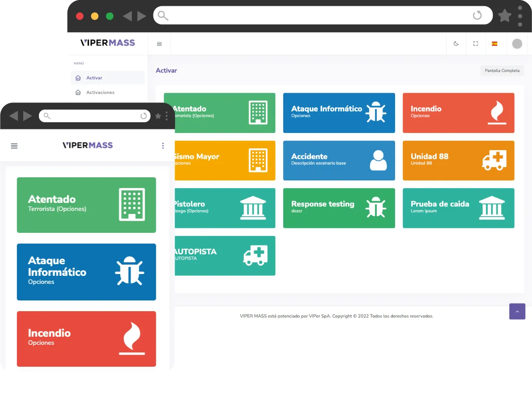
Task: Toggle the desktop sidebar hamburger menu
Action: 159,44
